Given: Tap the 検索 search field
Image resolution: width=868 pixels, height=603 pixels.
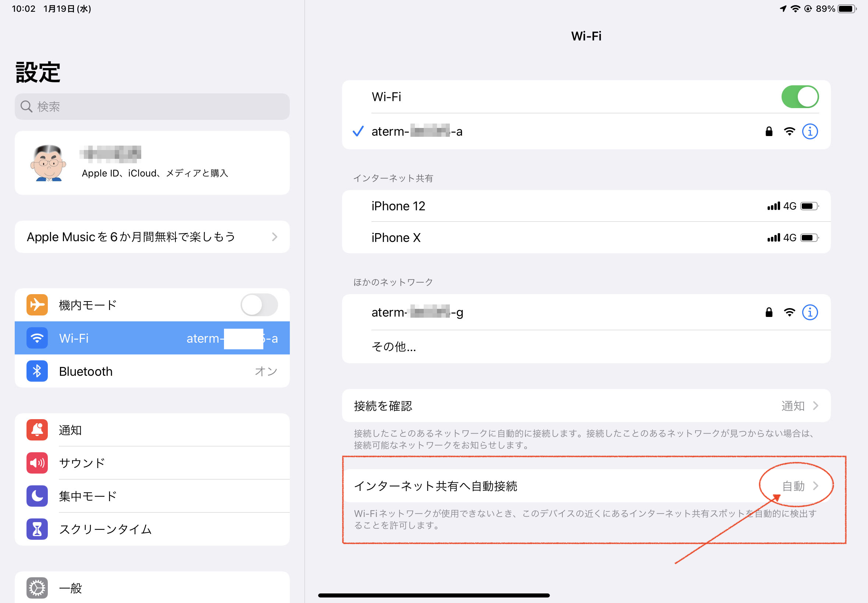Looking at the screenshot, I should click(x=152, y=107).
